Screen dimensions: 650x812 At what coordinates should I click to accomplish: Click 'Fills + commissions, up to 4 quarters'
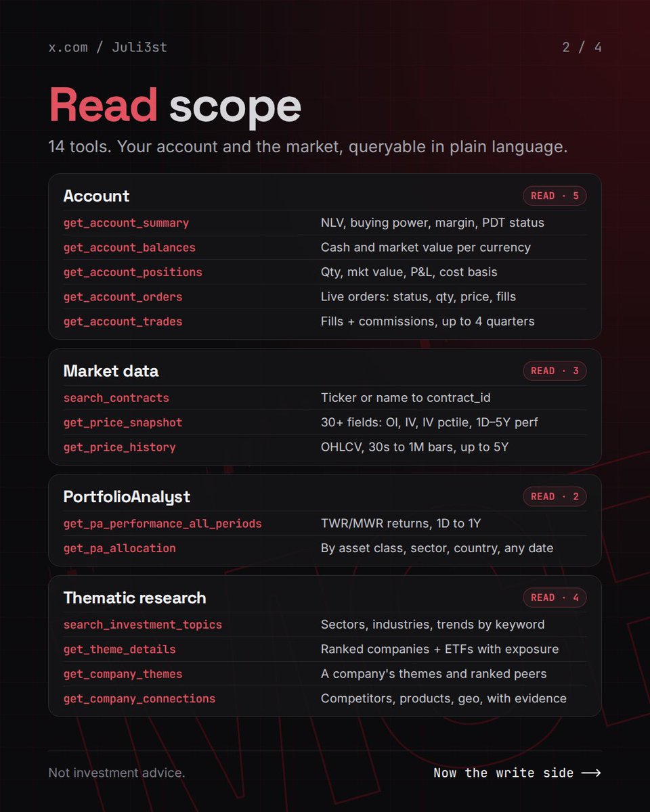tap(427, 321)
